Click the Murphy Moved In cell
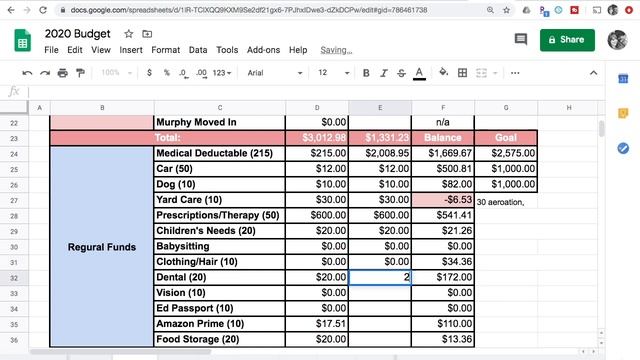Viewport: 640px width, 360px height. [220, 122]
